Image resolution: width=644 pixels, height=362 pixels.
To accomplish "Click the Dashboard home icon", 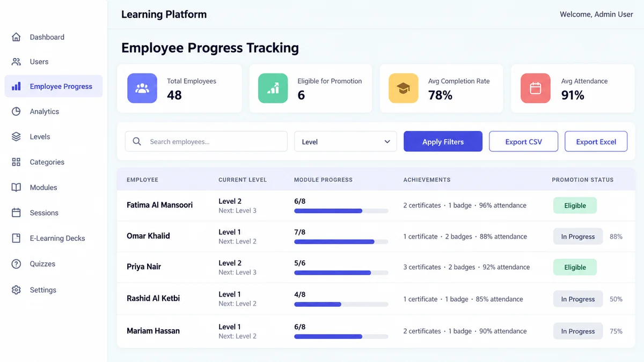I will [16, 37].
